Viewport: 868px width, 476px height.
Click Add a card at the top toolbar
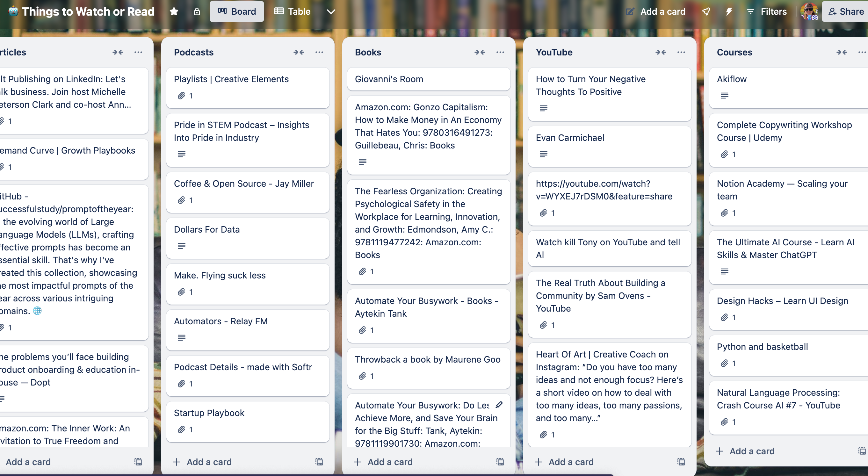point(655,11)
